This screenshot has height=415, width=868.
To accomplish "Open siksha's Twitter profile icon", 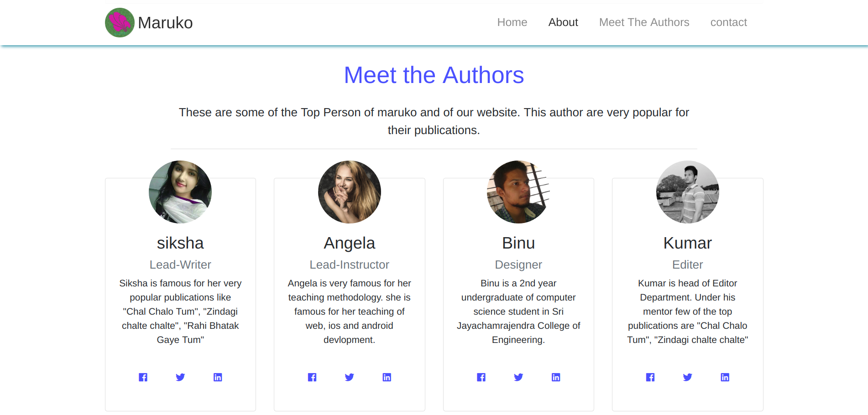I will point(180,377).
